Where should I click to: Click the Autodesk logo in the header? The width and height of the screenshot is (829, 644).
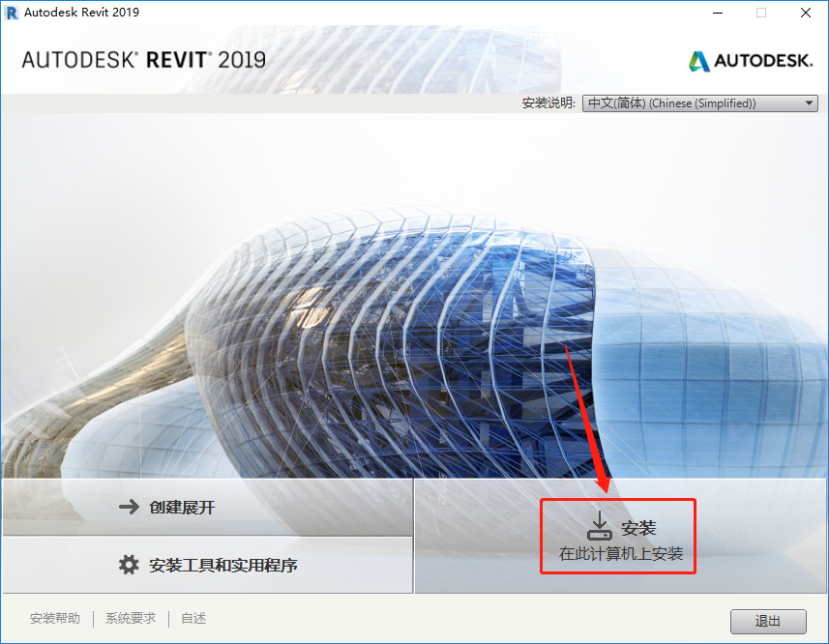coord(751,61)
